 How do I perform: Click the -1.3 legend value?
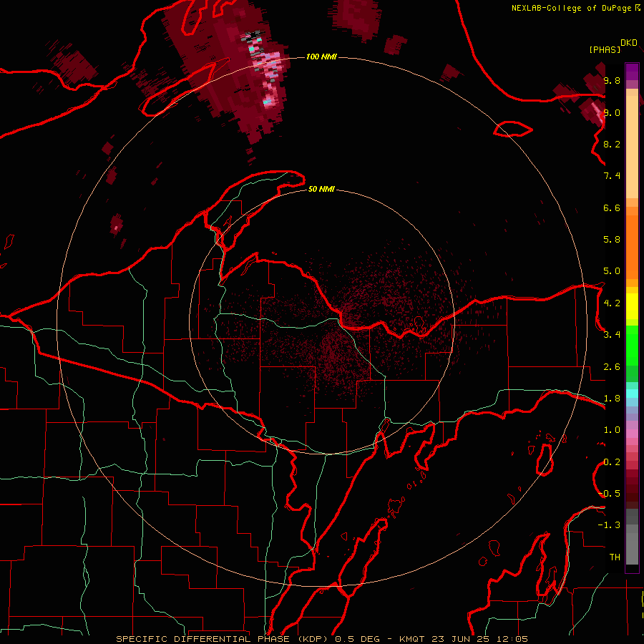[x=610, y=525]
